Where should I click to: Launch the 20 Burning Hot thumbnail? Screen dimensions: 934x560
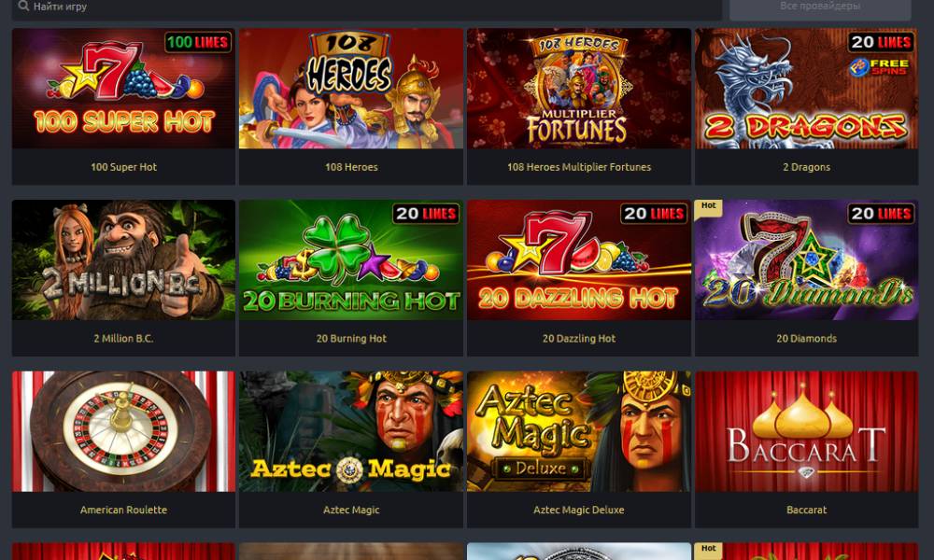[351, 260]
